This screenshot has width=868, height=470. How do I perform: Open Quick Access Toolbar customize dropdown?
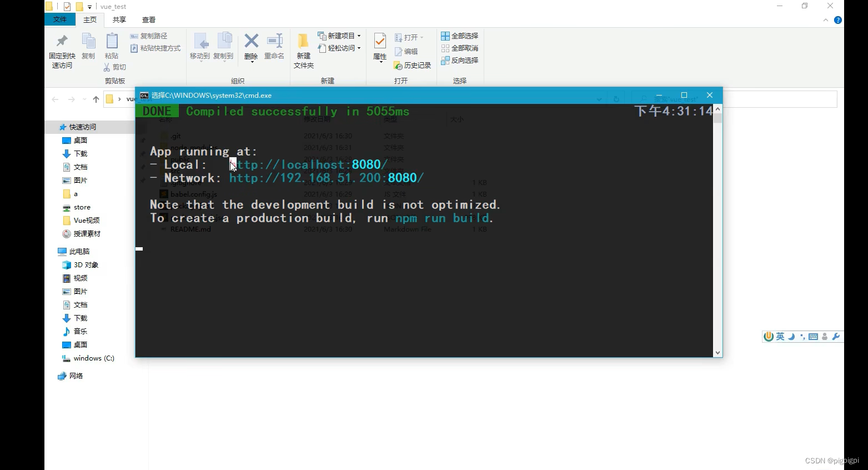tap(90, 7)
